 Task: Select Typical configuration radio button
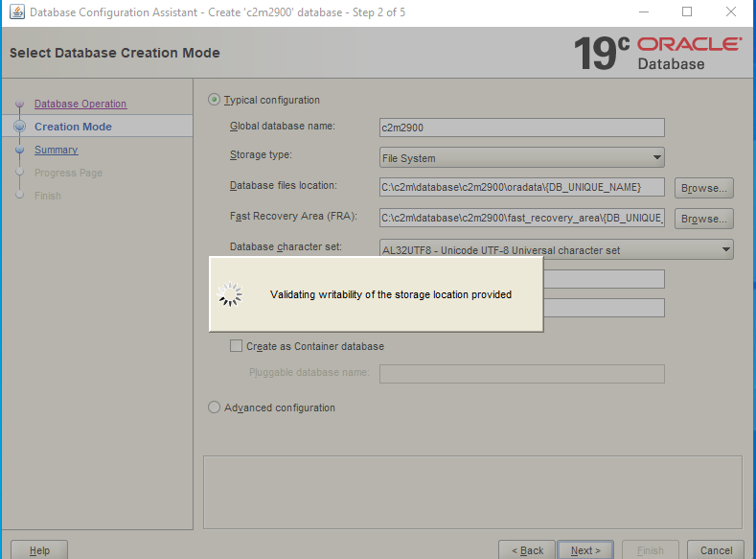(214, 100)
